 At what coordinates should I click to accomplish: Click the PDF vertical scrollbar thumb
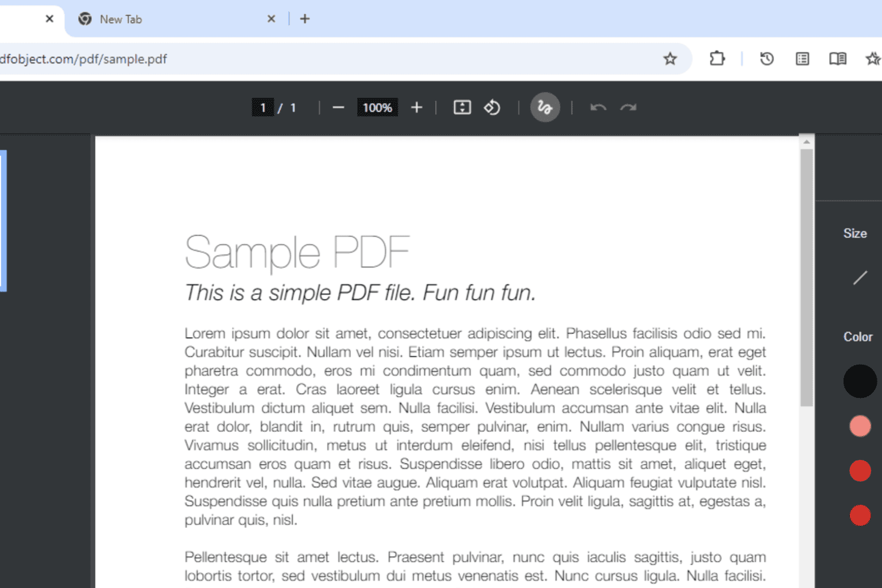click(x=807, y=277)
